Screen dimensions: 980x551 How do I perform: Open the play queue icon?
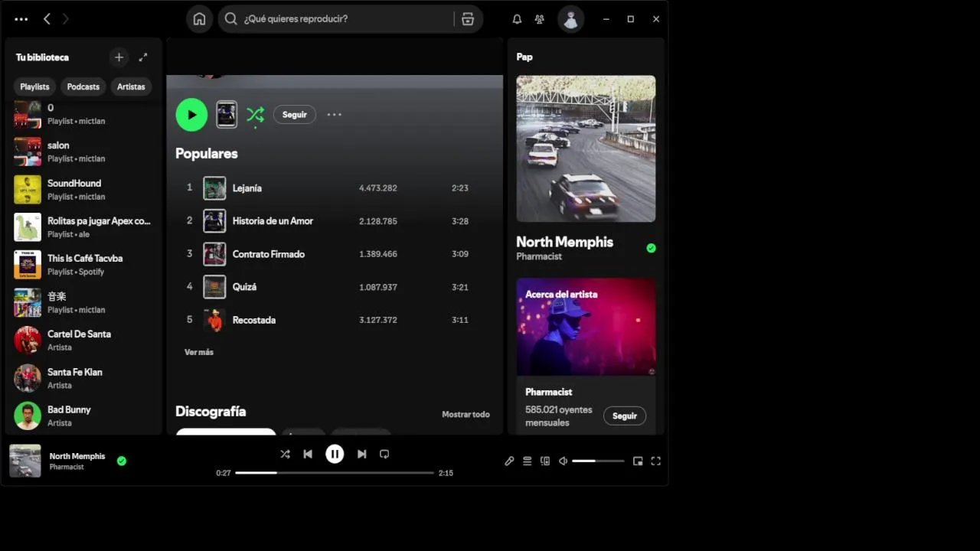tap(527, 461)
